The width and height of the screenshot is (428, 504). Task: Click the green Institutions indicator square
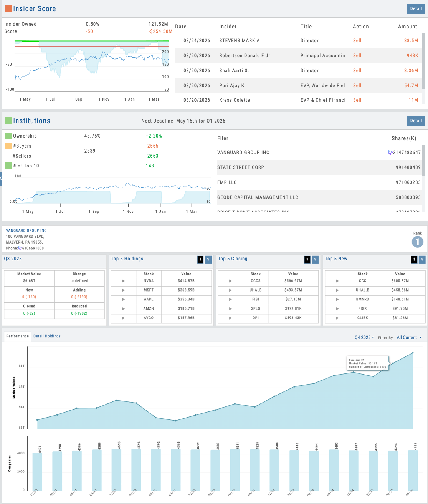[x=8, y=121]
